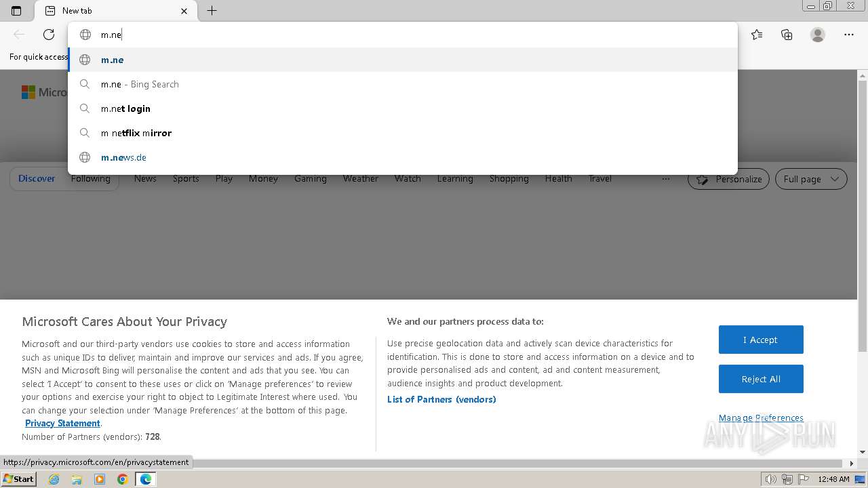Refresh the page

pyautogui.click(x=49, y=35)
